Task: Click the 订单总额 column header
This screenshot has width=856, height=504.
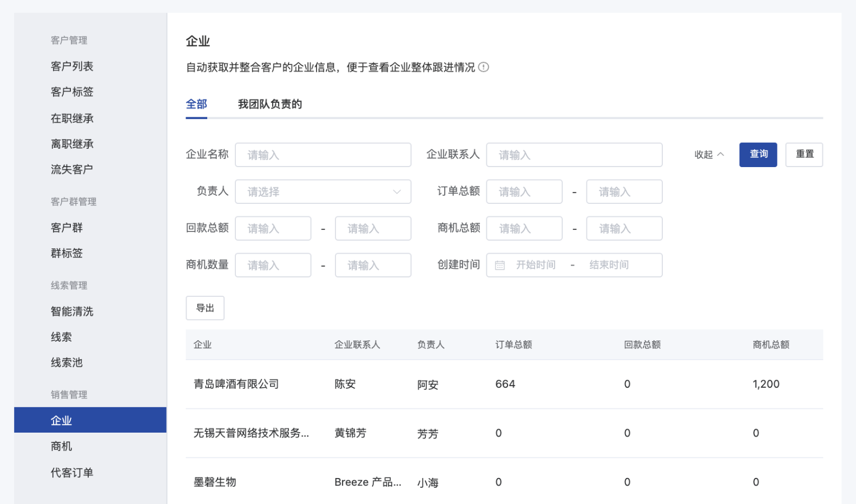Action: tap(513, 344)
